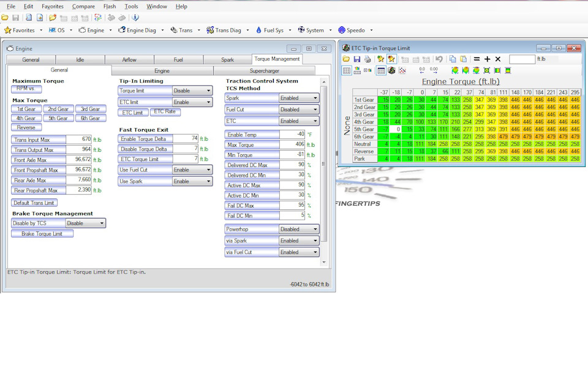Open Use Spark dropdown
This screenshot has height=388, width=588.
tap(192, 181)
